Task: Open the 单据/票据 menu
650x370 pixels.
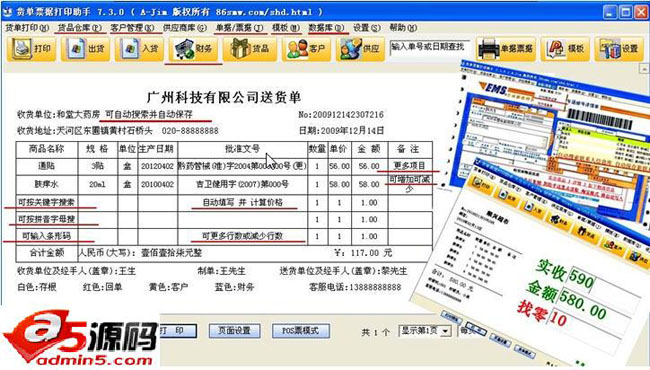Action: point(239,28)
